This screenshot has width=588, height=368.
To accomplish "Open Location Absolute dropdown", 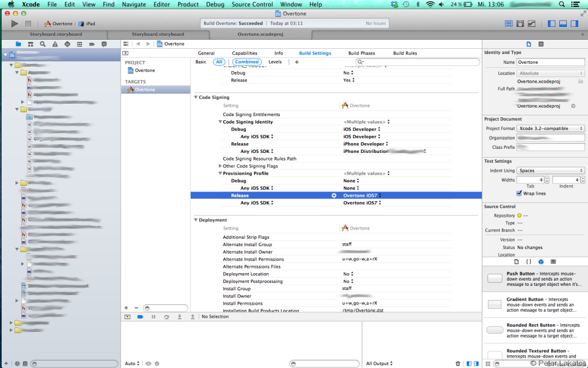I will 551,73.
